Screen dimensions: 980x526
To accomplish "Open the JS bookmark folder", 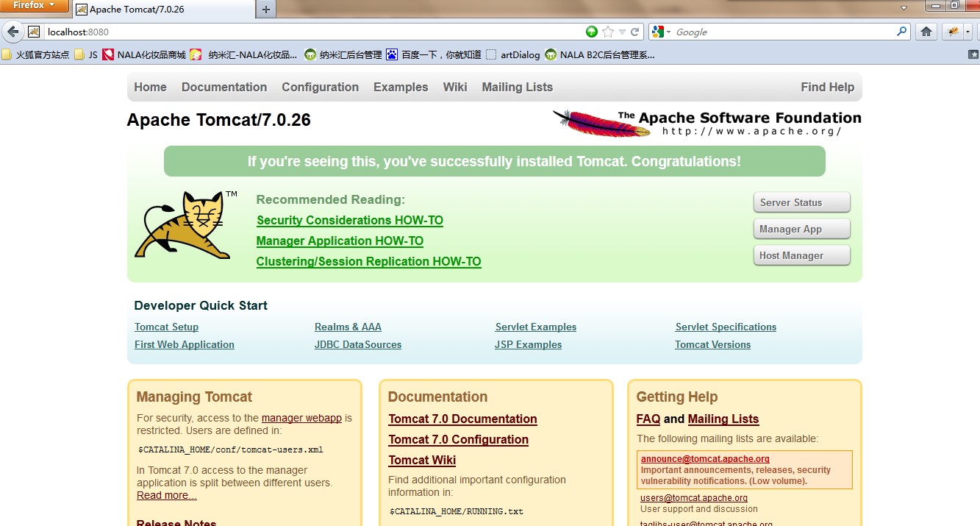I will click(x=86, y=54).
